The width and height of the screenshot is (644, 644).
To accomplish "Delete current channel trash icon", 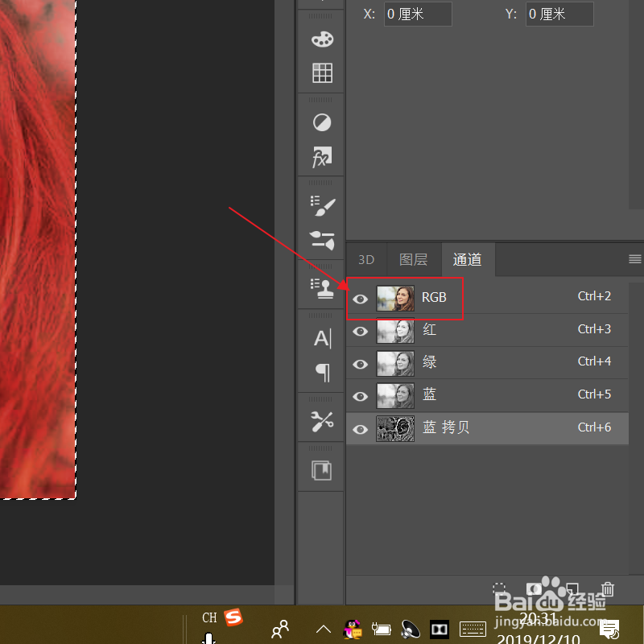I will (608, 589).
